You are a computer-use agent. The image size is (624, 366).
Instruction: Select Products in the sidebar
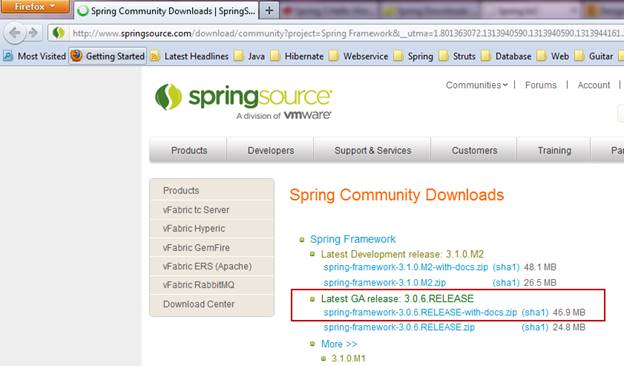[x=211, y=191]
